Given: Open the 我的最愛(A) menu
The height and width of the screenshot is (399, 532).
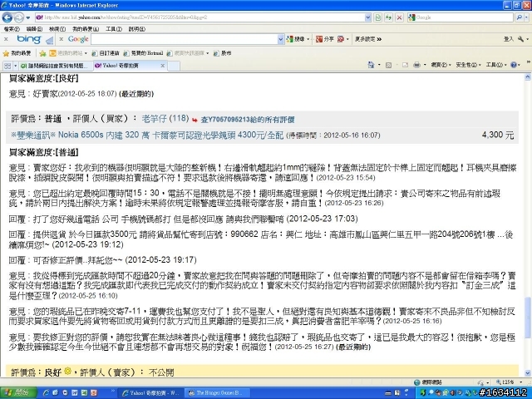Looking at the screenshot, I should tap(86, 29).
